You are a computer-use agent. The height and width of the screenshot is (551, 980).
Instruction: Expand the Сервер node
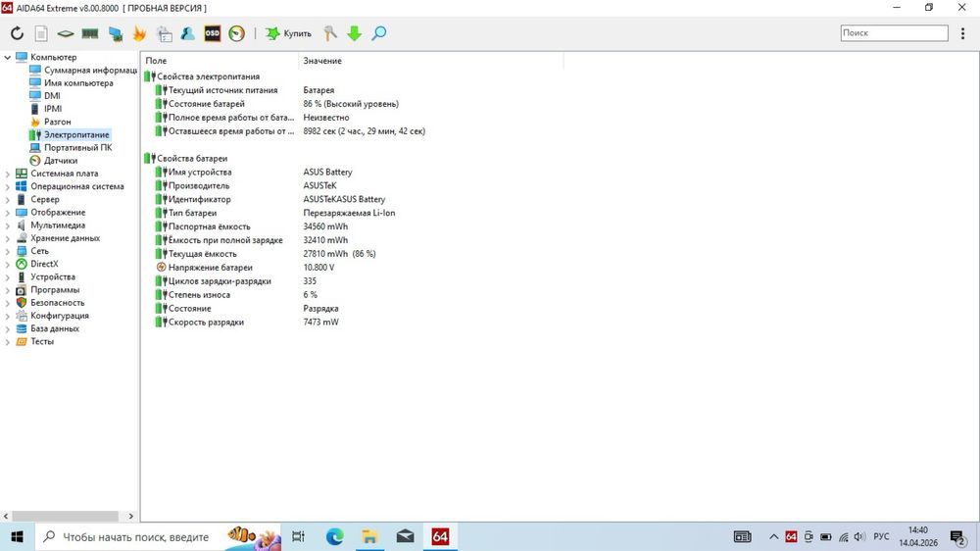tap(8, 199)
